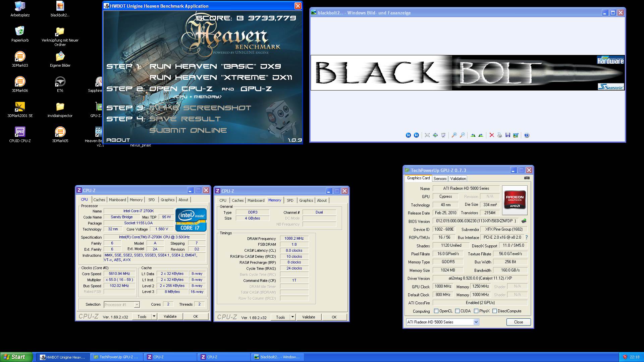
Task: Select 3DMark2001 SE desktop shortcut
Action: (x=20, y=110)
